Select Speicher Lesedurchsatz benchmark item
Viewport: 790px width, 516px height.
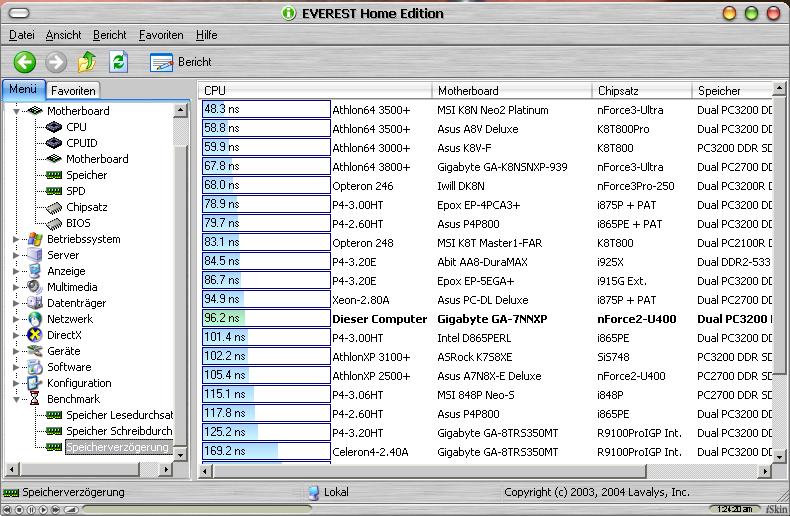(x=119, y=415)
